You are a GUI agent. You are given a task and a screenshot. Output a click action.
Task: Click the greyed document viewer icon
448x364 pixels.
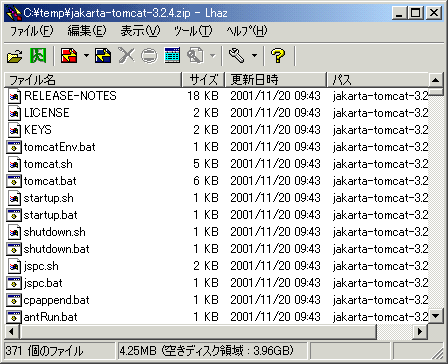coord(196,56)
